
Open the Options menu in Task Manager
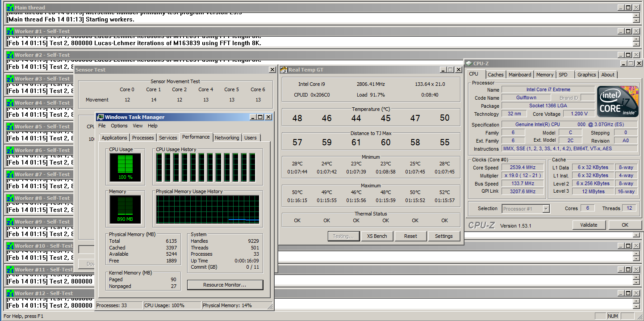(x=119, y=126)
